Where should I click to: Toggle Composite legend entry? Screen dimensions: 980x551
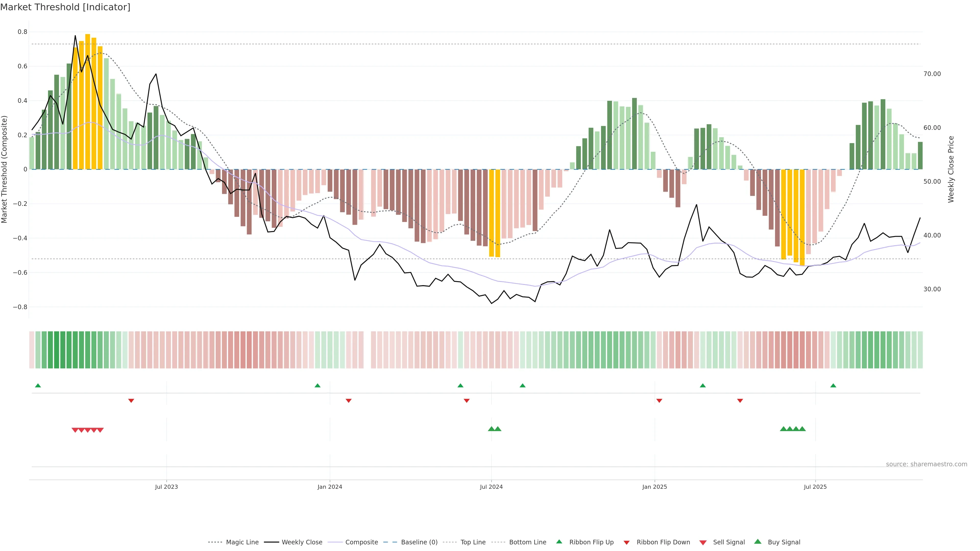pos(361,542)
